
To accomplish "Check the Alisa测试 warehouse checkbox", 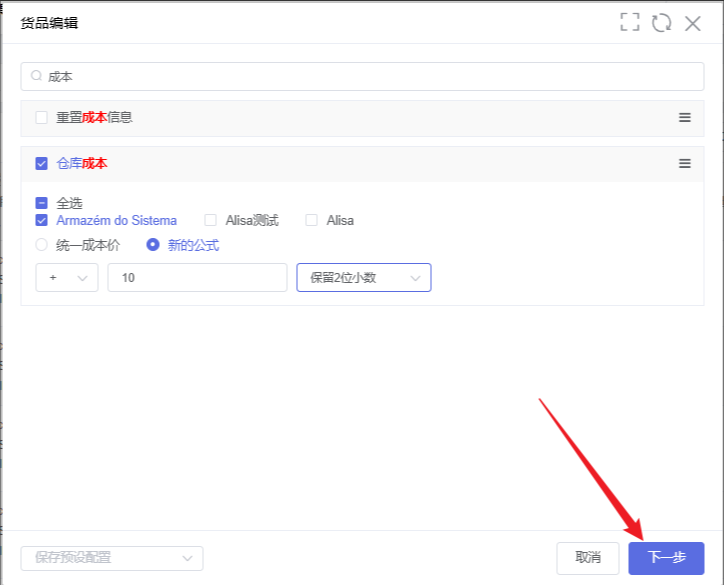I will (211, 220).
